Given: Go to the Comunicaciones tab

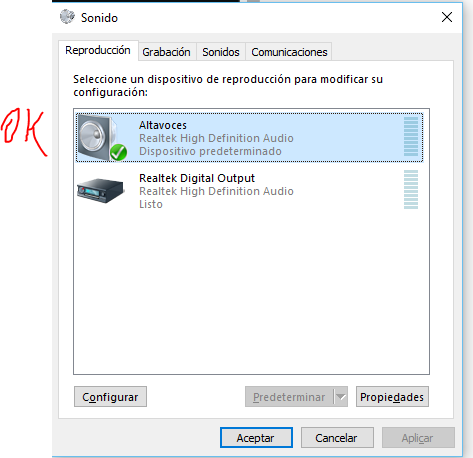Looking at the screenshot, I should (289, 52).
